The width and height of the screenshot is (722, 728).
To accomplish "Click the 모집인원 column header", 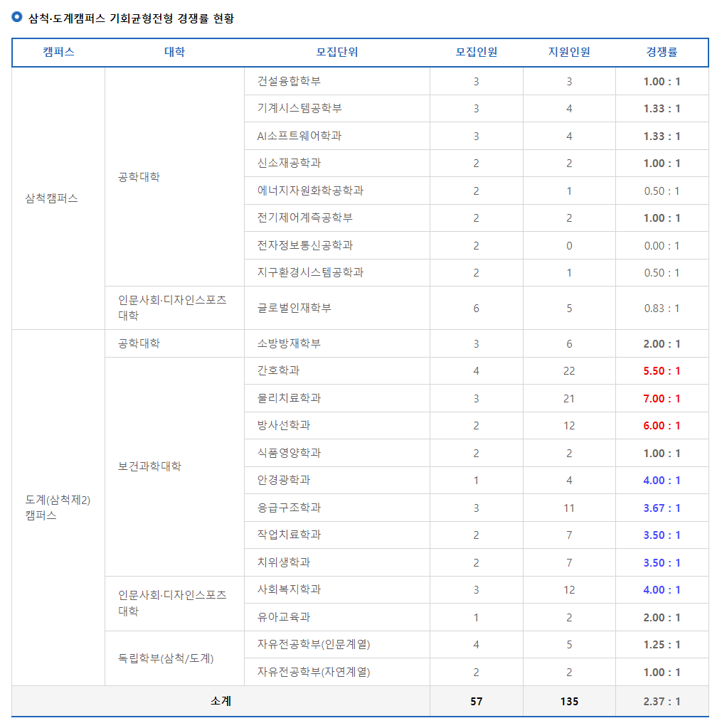I will click(476, 53).
